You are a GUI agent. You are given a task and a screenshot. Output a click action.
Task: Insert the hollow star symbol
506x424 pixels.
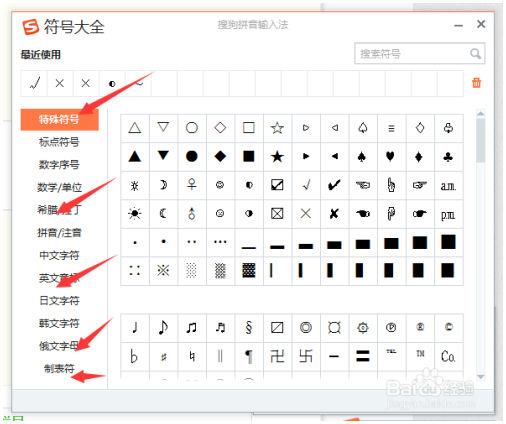277,128
